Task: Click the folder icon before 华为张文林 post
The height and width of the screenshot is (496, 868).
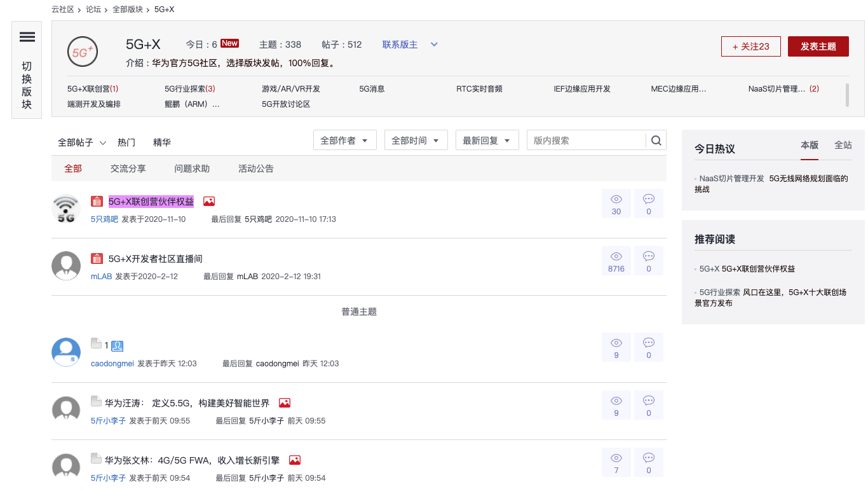Action: 97,458
